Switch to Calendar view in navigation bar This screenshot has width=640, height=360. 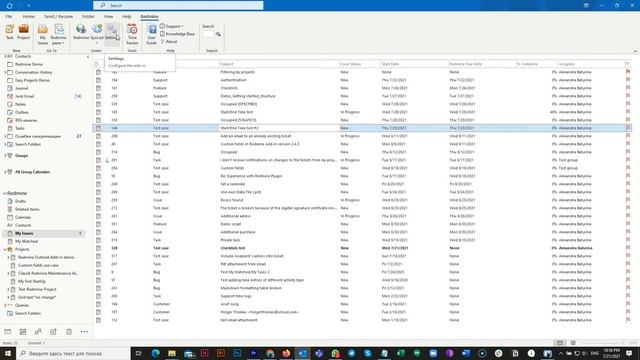23,331
